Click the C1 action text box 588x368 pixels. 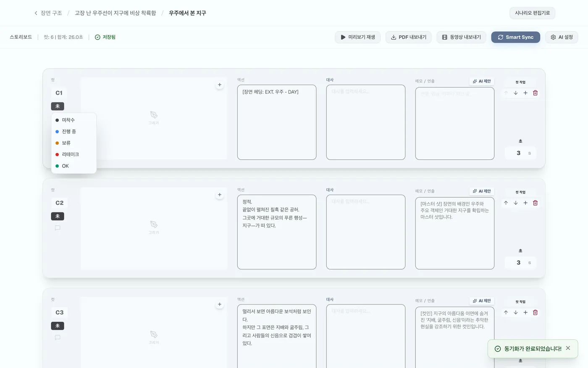coord(277,122)
